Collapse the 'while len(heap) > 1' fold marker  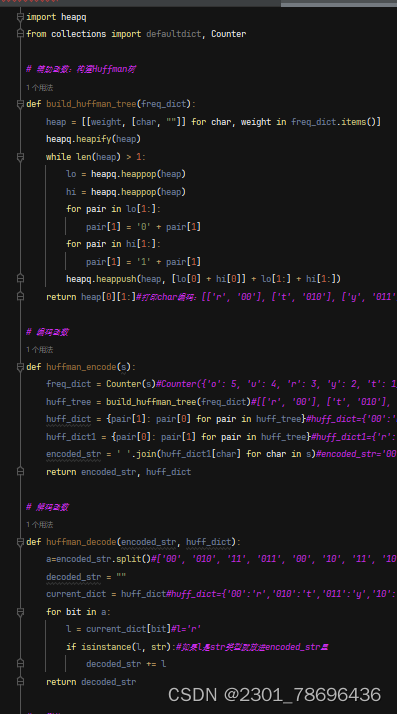[x=20, y=157]
